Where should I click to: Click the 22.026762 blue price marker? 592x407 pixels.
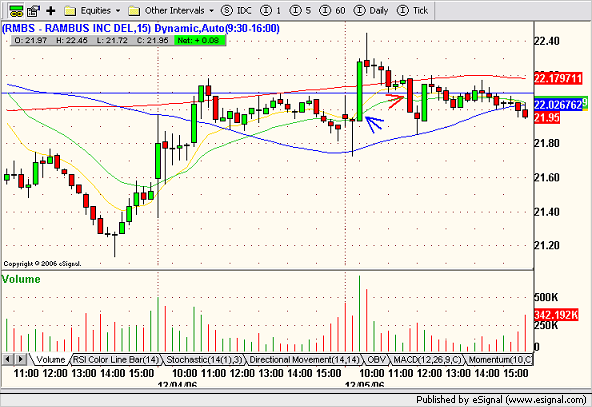click(558, 105)
